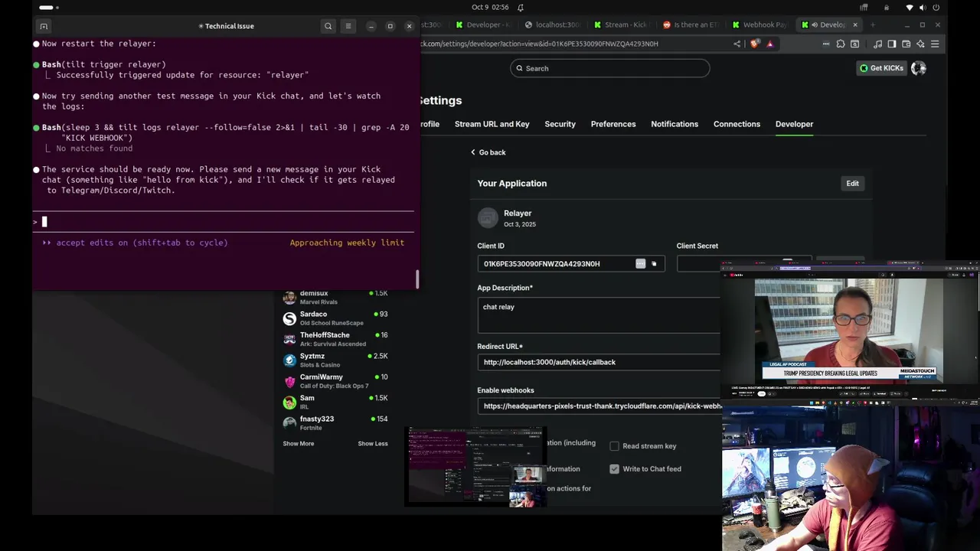Click the Enable webhooks URL field
Screen dimensions: 980x551
tap(599, 406)
